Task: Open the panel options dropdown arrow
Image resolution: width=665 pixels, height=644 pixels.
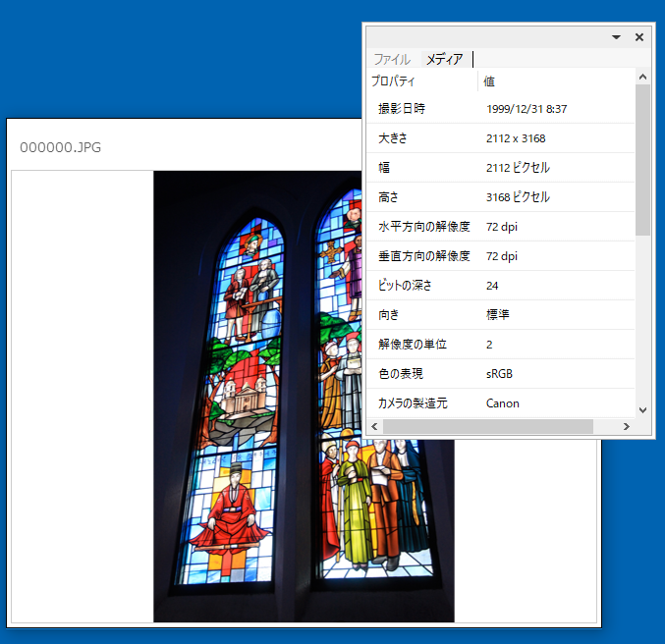Action: 616,37
